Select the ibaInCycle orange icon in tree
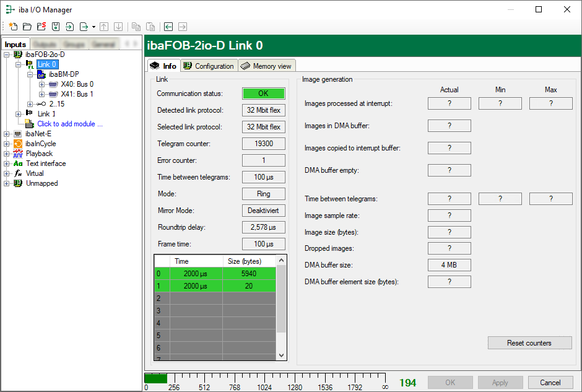 (x=18, y=144)
